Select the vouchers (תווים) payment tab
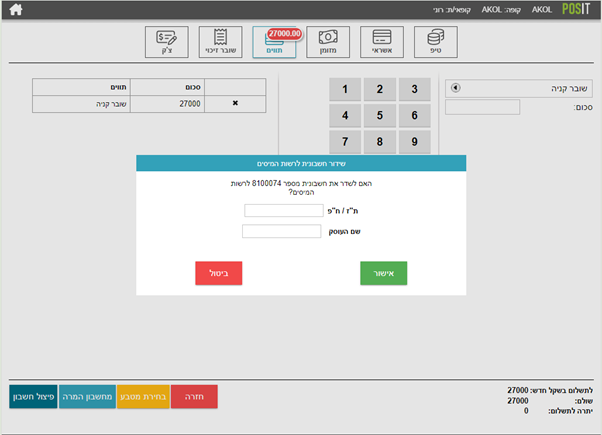 pyautogui.click(x=274, y=40)
